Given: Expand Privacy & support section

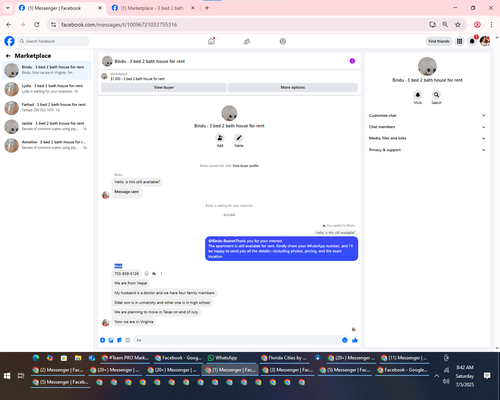Looking at the screenshot, I should point(427,150).
